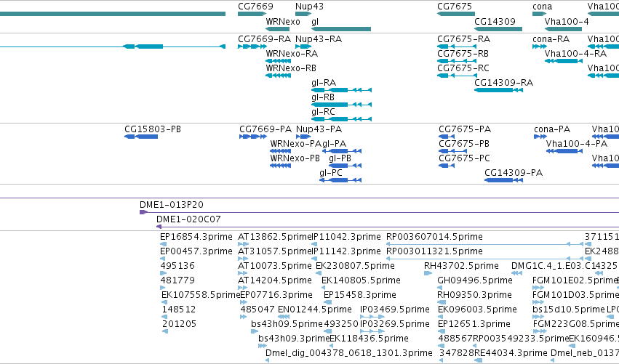Click protein CG7675-PC label
Screen dimensions: 619x364
coord(464,158)
